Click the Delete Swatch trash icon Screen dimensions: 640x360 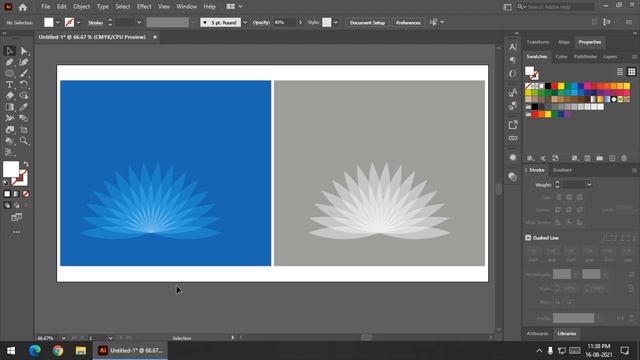pos(624,158)
